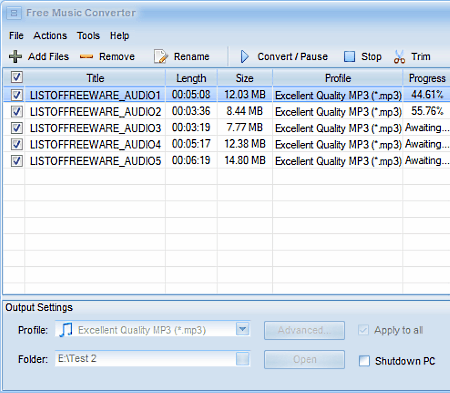Viewport: 450px width, 393px height.
Task: Toggle the select-all header checkbox
Action: click(17, 77)
